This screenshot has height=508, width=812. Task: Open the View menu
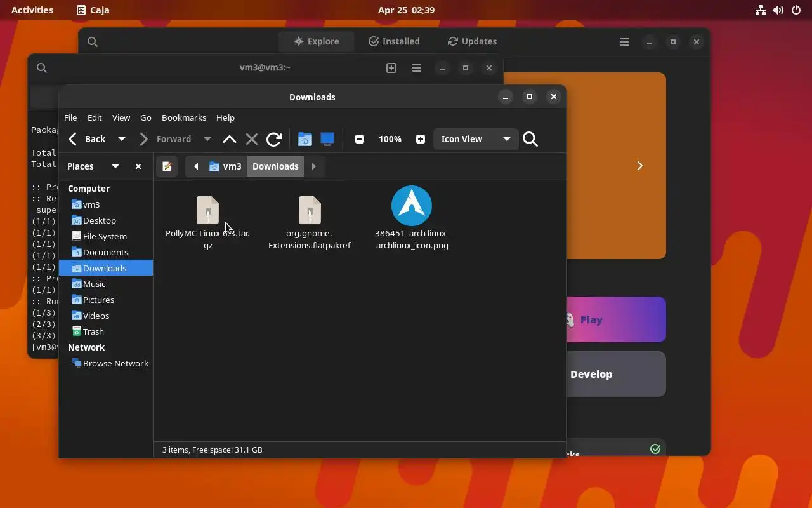[x=121, y=117]
